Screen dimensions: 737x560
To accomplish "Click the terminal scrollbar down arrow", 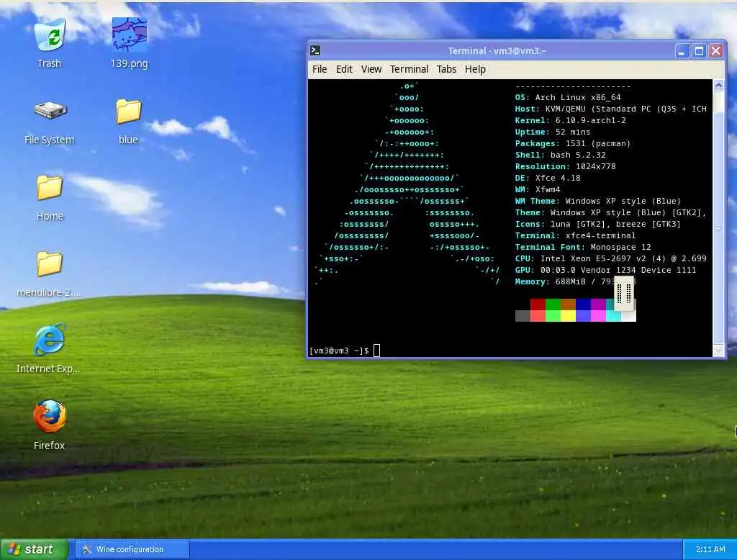I will [x=718, y=351].
